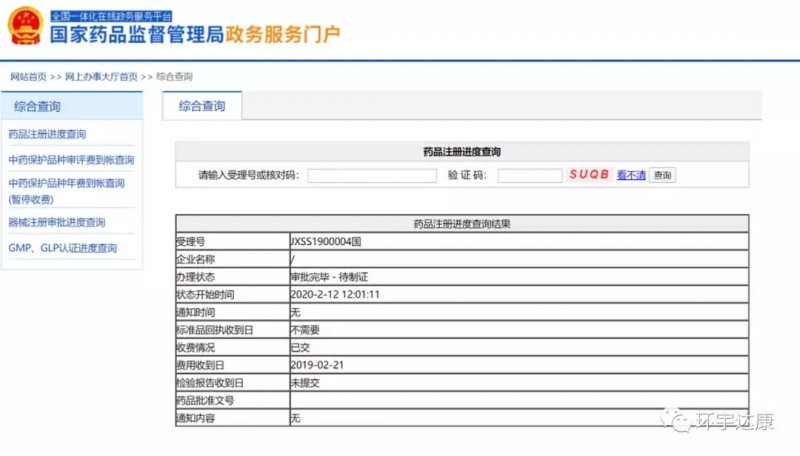800x456 pixels.
Task: Open GMP、GLP认证进度查询 link
Action: 62,248
